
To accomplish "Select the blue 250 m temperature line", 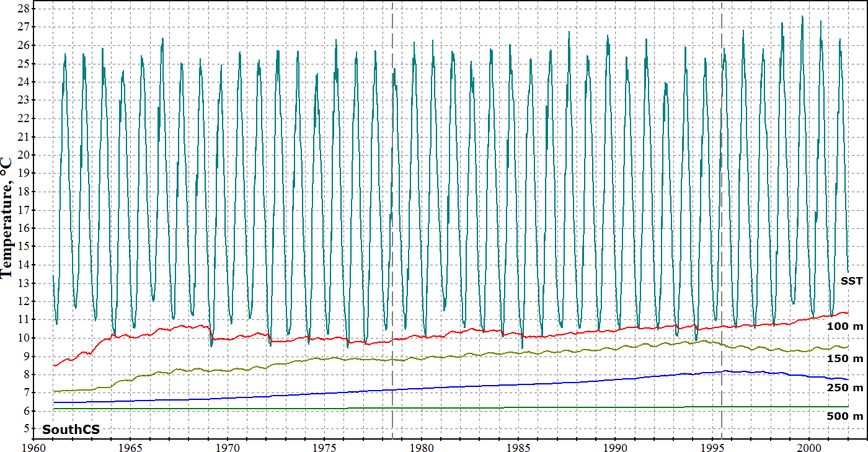I will 434,388.
